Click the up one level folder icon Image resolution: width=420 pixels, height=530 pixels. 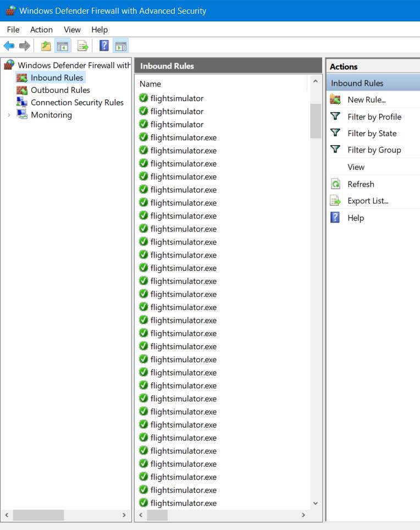(x=46, y=46)
